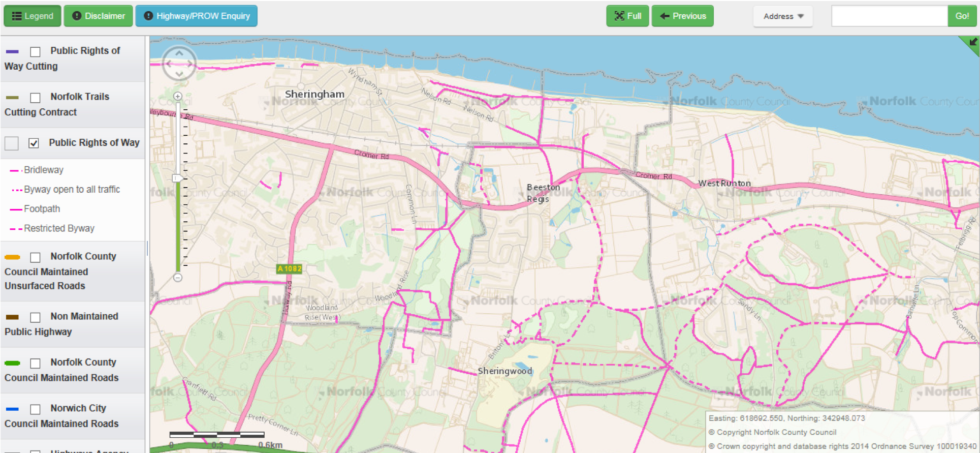Click the green zoom slider track
980x453 pixels.
tap(178, 226)
